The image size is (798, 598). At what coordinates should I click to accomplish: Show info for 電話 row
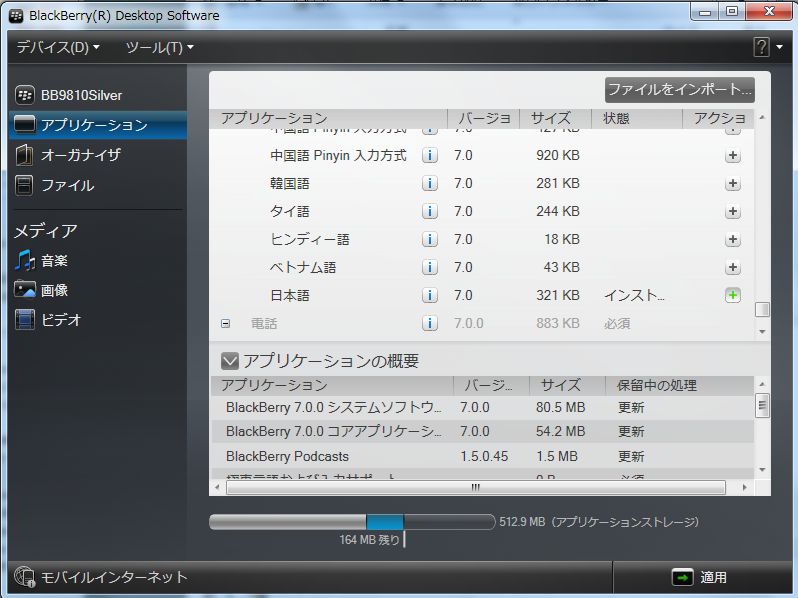(x=430, y=323)
